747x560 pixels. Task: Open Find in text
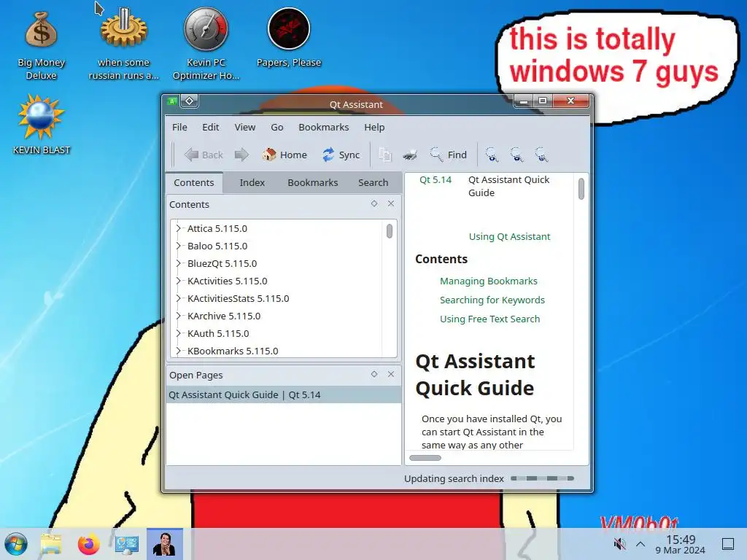[x=449, y=155]
